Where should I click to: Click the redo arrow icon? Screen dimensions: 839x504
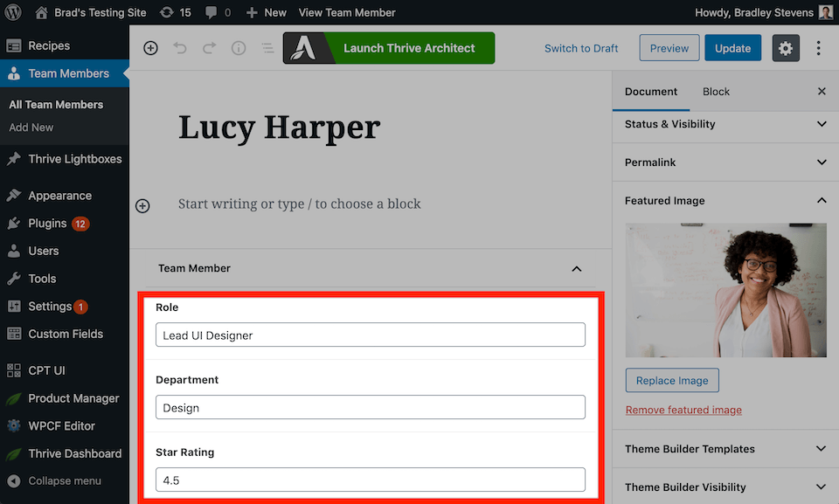pos(209,48)
